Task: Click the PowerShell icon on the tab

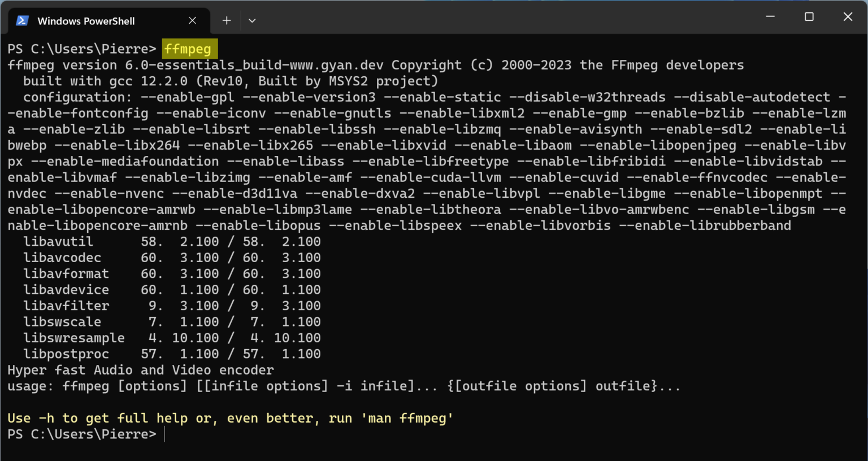Action: (x=22, y=20)
